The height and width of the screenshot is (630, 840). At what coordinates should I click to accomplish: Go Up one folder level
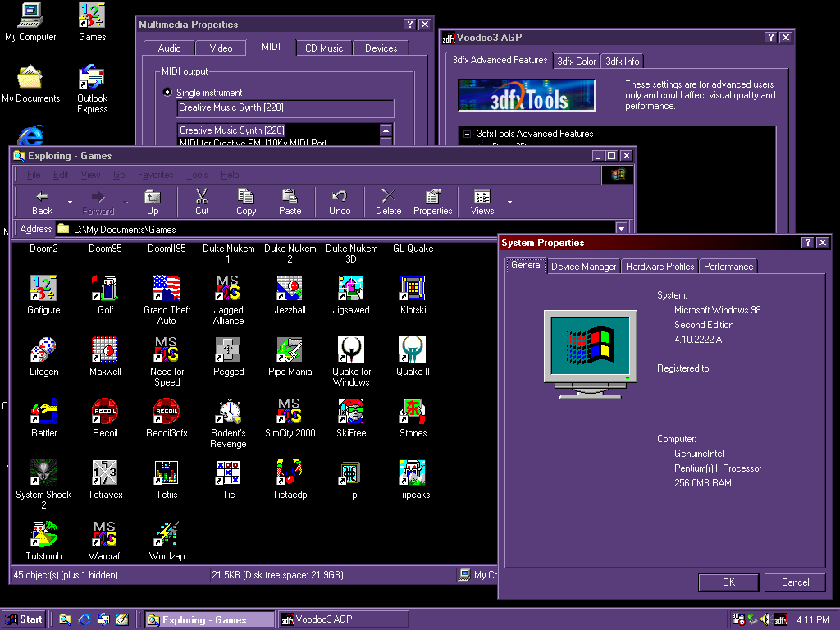click(153, 202)
